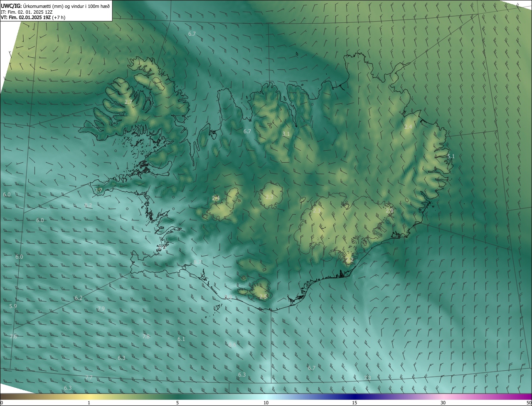Screen dimensions: 532x406
Task: Click the '0' tick on the color scale
Action: [x=2, y=403]
